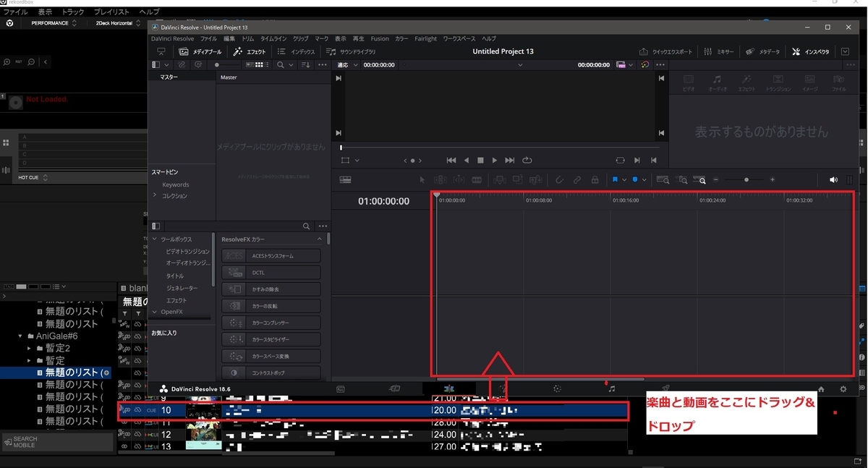Collapse the ツールボックス tree section

point(154,239)
